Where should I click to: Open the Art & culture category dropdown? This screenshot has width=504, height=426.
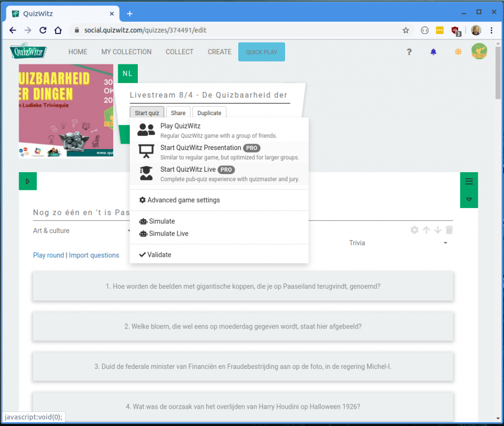point(81,231)
